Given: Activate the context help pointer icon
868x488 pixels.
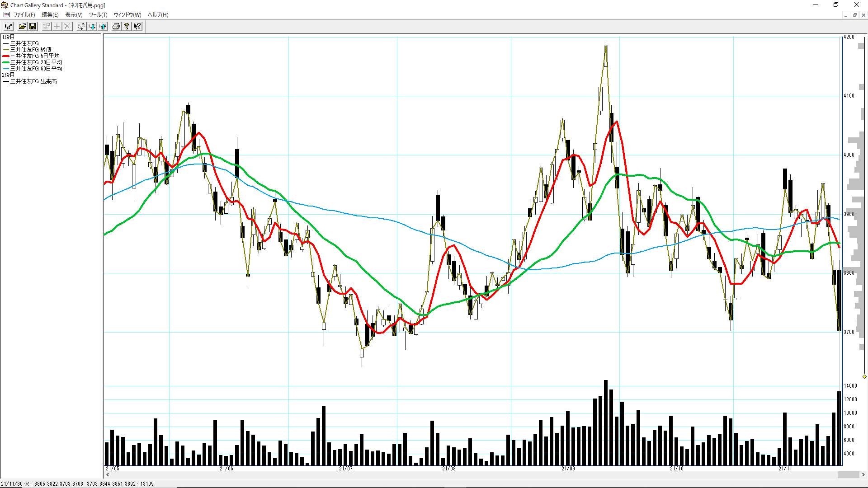Looking at the screenshot, I should [x=137, y=27].
